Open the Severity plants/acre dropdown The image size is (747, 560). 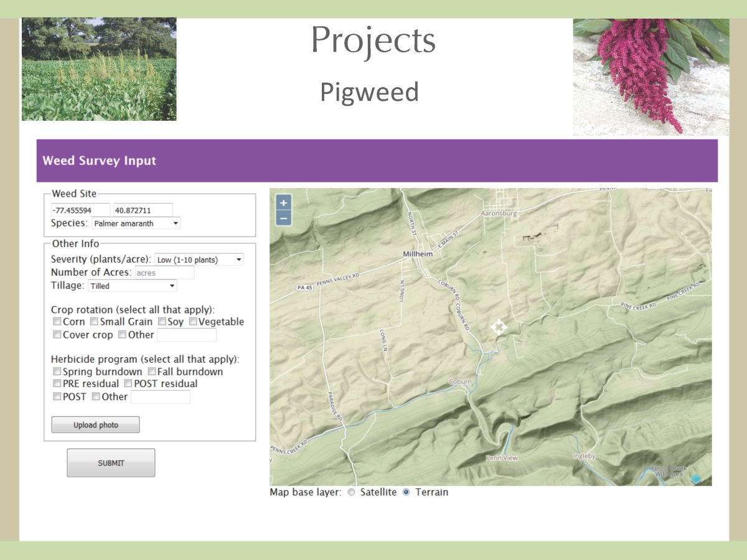199,259
